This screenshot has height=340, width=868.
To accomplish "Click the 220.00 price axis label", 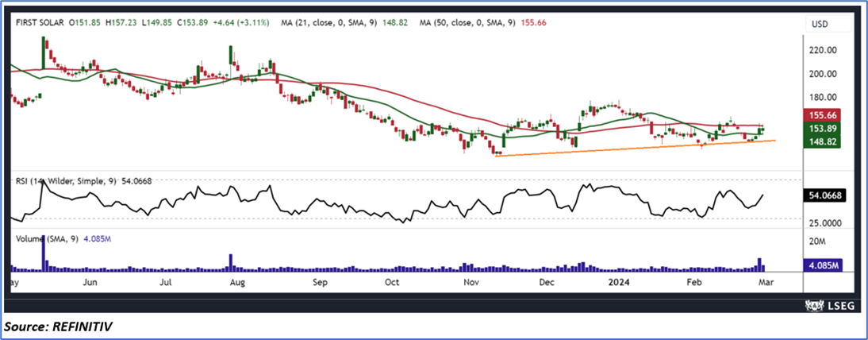I will (x=823, y=51).
